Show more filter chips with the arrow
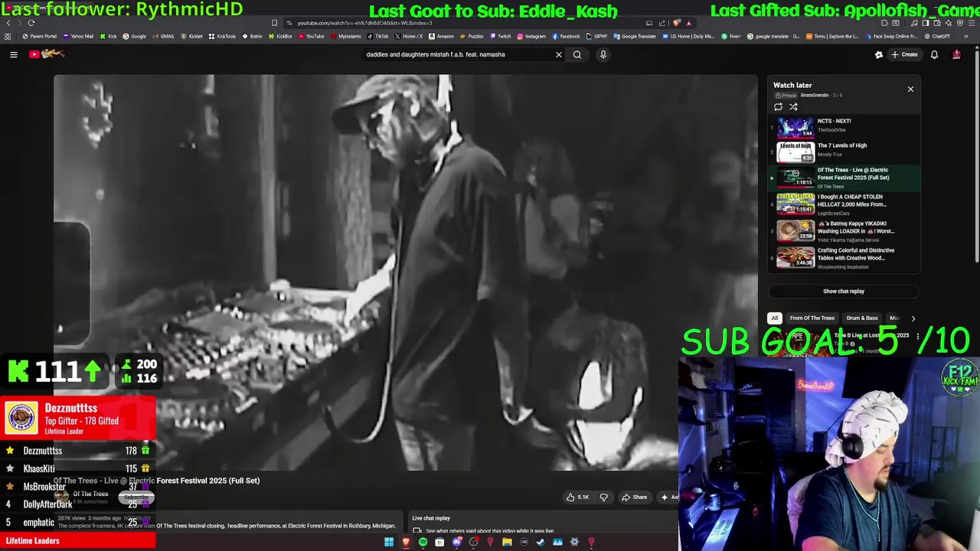This screenshot has width=980, height=551. tap(913, 318)
